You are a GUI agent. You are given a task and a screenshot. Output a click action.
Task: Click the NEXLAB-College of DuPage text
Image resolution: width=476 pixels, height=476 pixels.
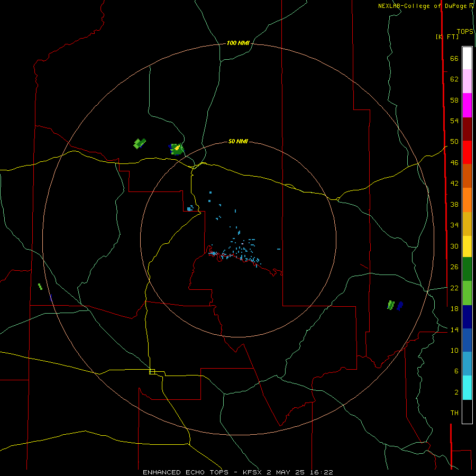point(422,6)
